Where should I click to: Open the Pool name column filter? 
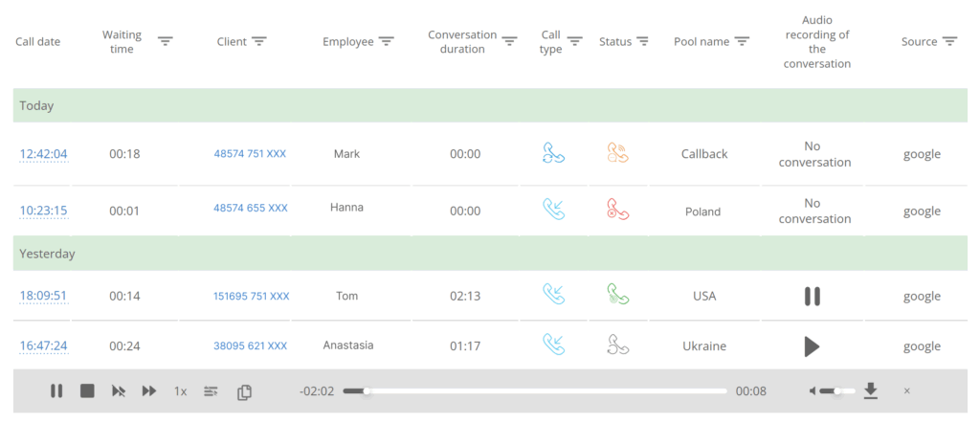[x=742, y=41]
